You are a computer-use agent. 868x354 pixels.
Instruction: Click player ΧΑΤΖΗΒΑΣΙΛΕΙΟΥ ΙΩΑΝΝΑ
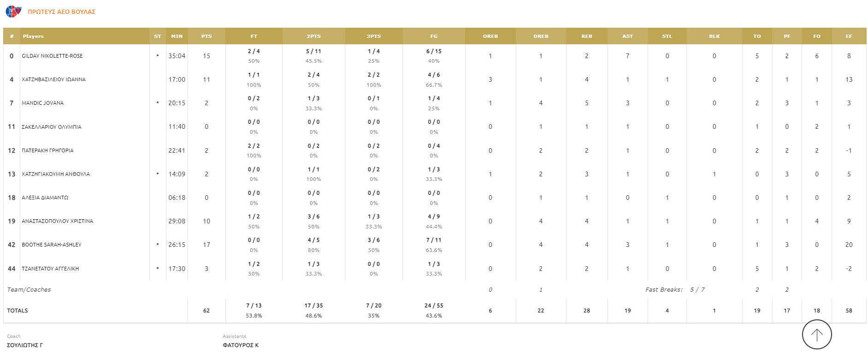(53, 79)
